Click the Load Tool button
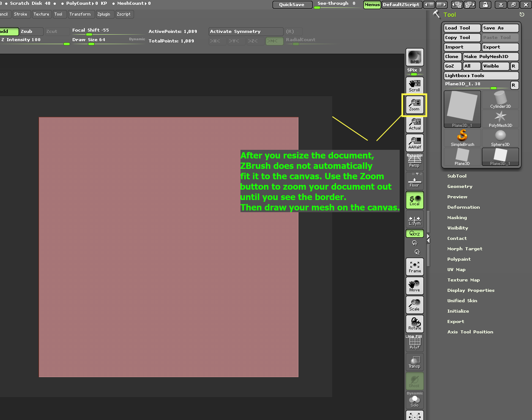This screenshot has width=532, height=420. click(462, 28)
